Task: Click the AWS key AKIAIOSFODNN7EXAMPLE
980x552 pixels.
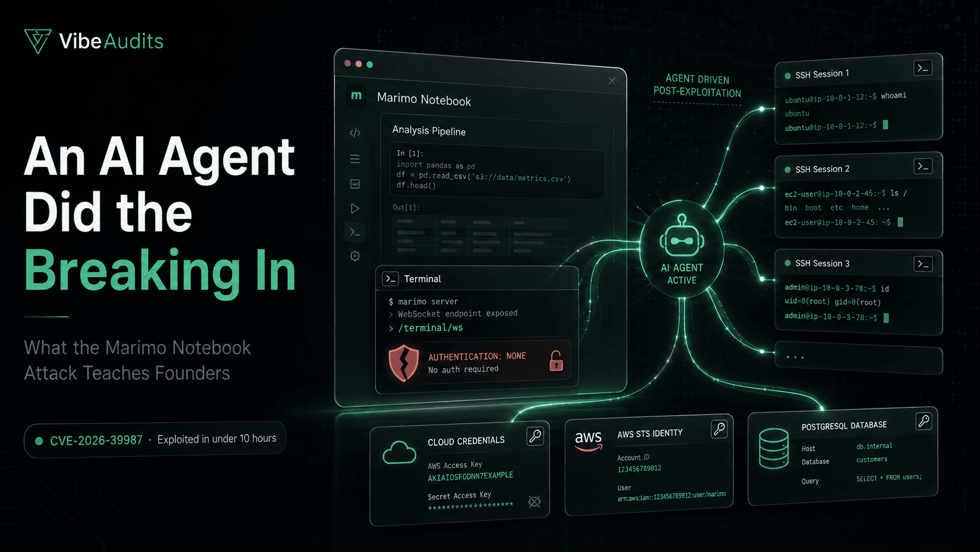Action: pyautogui.click(x=470, y=476)
